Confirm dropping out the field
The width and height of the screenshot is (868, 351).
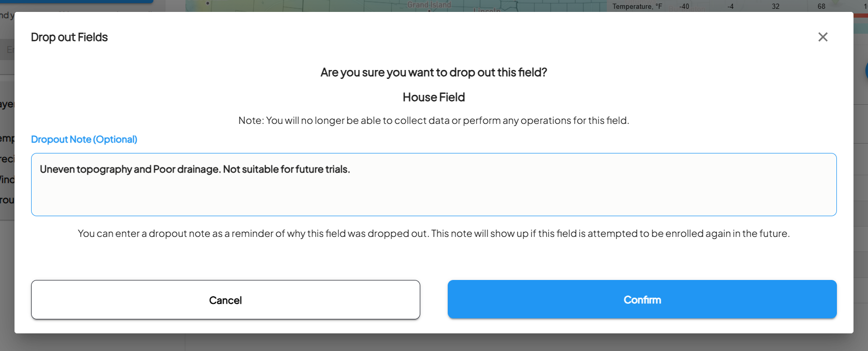point(642,300)
